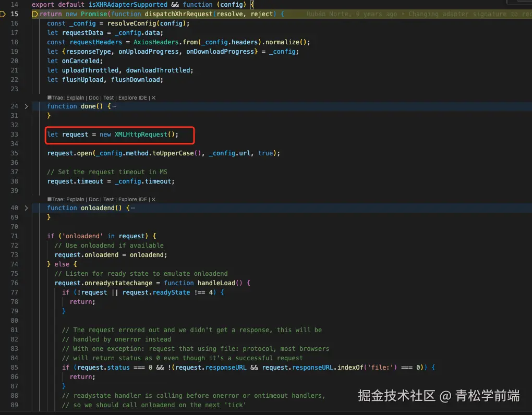Click line number 33 in the gutter
This screenshot has width=532, height=415.
point(14,135)
